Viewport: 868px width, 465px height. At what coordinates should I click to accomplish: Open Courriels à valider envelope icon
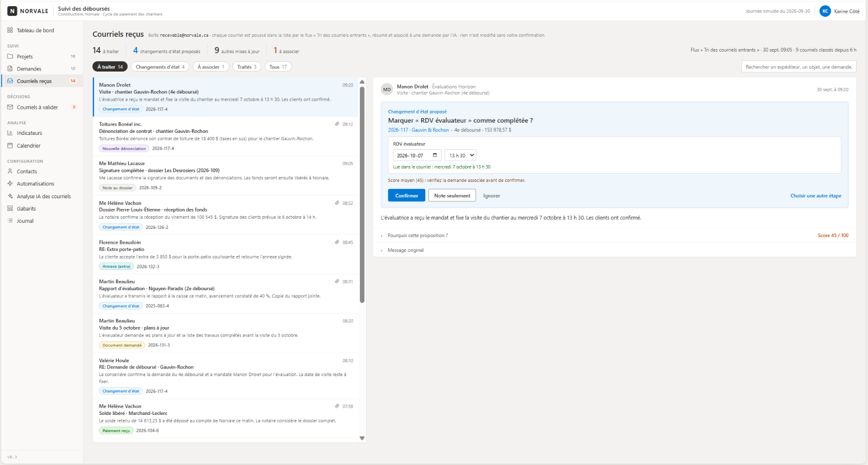[10, 107]
